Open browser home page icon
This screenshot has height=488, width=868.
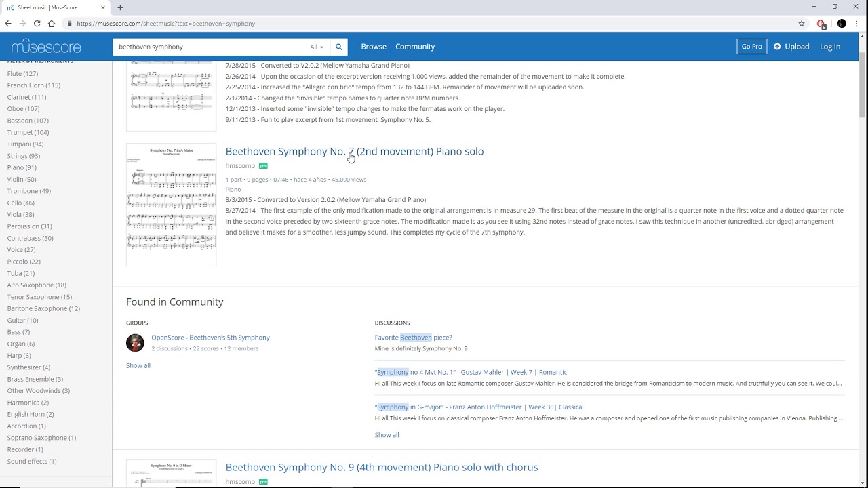click(52, 24)
